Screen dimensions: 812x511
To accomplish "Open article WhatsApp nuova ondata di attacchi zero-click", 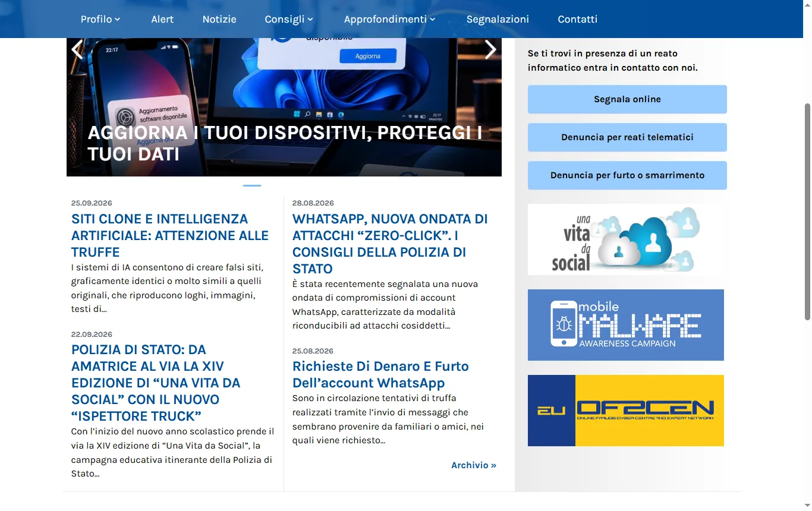I will coord(390,244).
